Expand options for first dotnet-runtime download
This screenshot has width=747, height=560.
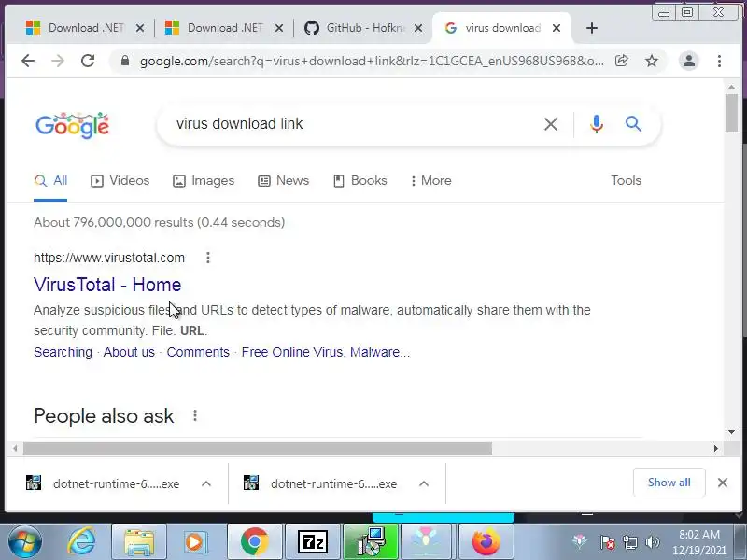tap(206, 483)
